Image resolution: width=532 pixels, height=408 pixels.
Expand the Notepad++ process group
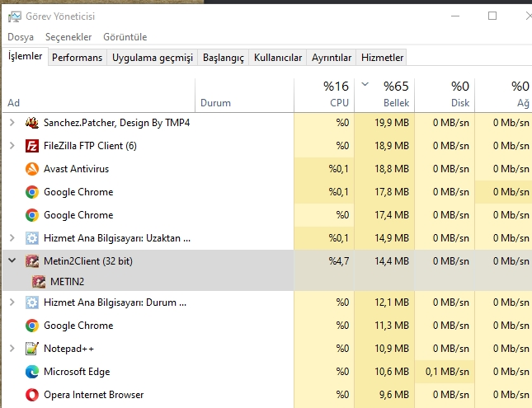(x=12, y=349)
